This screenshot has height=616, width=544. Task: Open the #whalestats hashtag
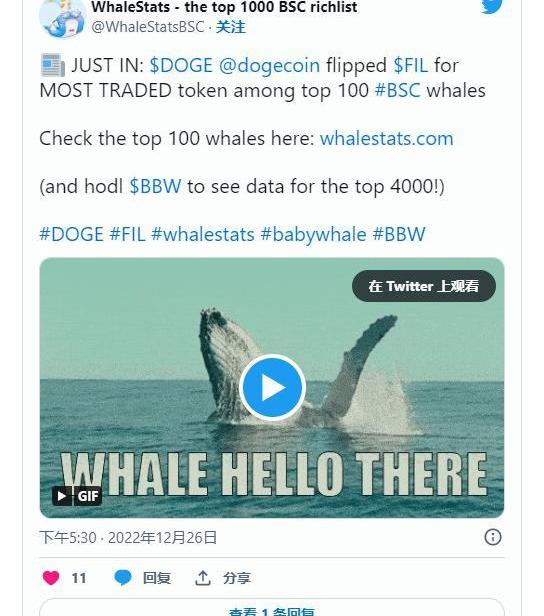[203, 234]
